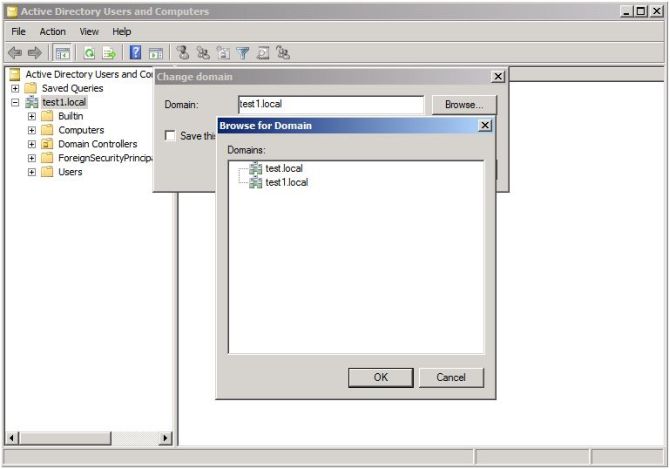The image size is (670, 469).
Task: Click OK in Browse for Domain dialog
Action: (x=381, y=378)
